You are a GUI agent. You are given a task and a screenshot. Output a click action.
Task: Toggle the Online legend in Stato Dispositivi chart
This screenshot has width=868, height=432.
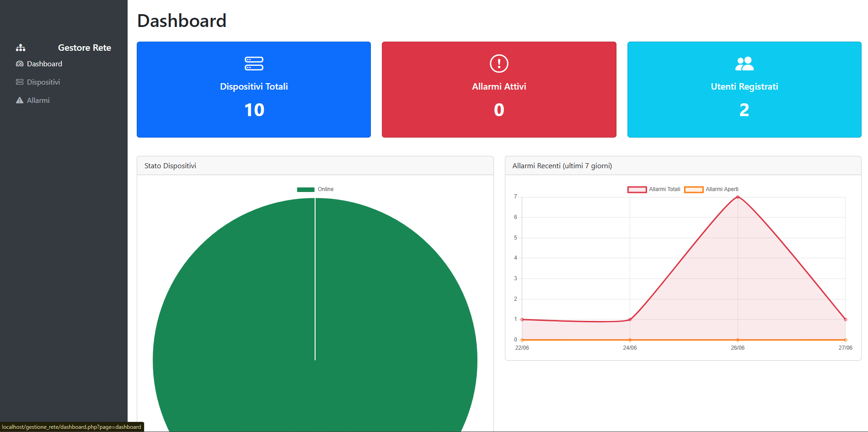(315, 189)
